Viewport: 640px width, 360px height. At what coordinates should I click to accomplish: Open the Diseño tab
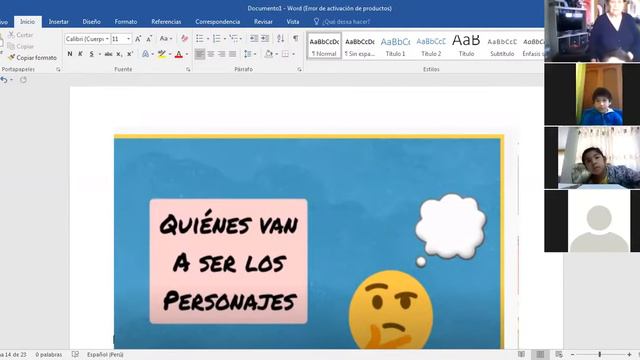point(91,22)
